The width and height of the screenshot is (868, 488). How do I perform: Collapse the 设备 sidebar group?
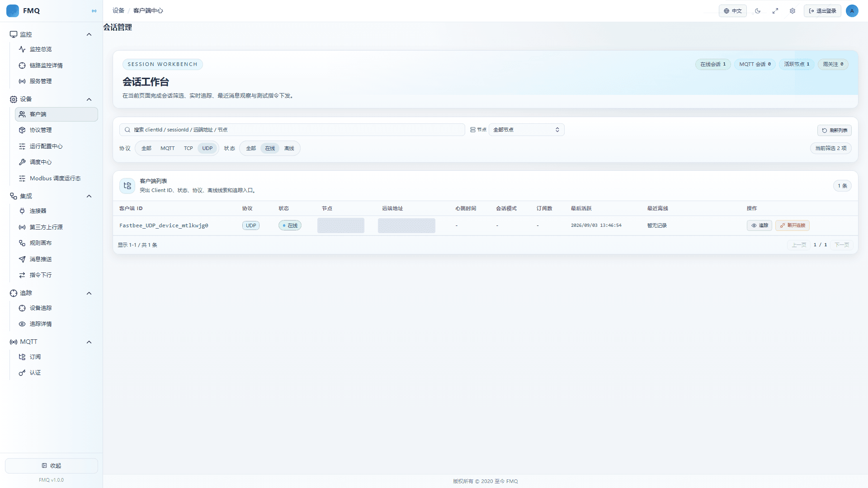tap(89, 99)
